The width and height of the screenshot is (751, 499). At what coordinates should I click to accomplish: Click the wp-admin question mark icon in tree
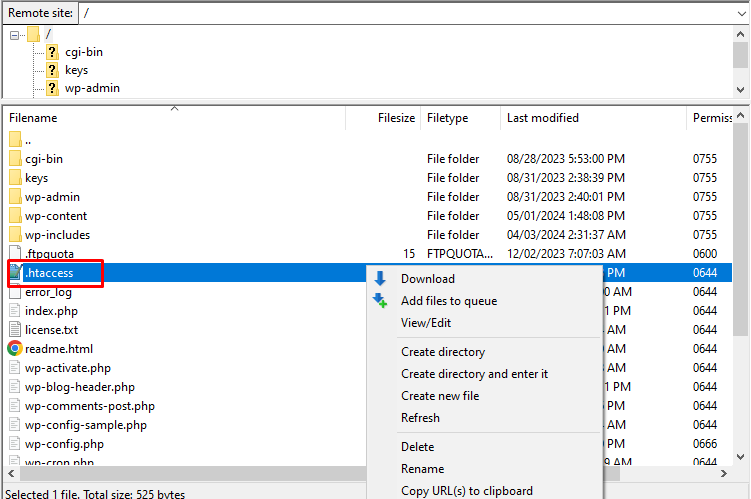click(52, 88)
